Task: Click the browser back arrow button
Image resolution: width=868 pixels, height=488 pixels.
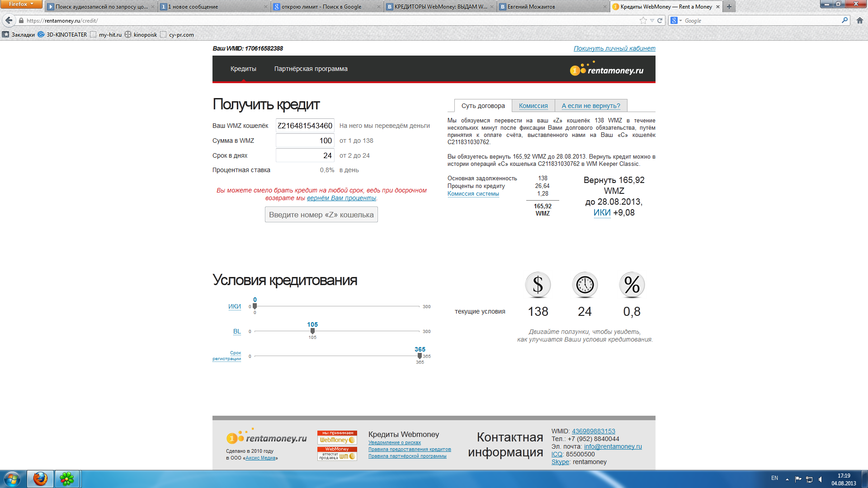Action: coord(9,20)
